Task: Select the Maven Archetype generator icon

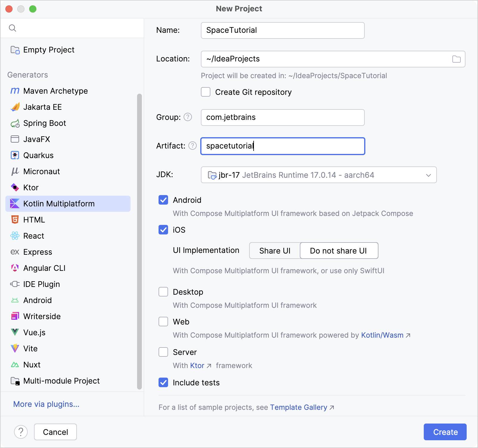Action: click(15, 91)
